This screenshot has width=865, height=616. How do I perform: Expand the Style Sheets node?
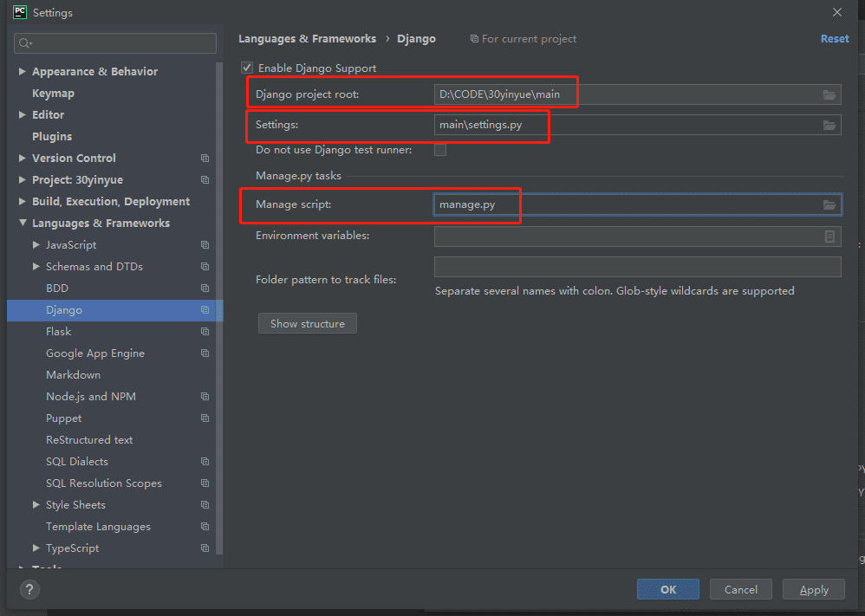tap(36, 505)
